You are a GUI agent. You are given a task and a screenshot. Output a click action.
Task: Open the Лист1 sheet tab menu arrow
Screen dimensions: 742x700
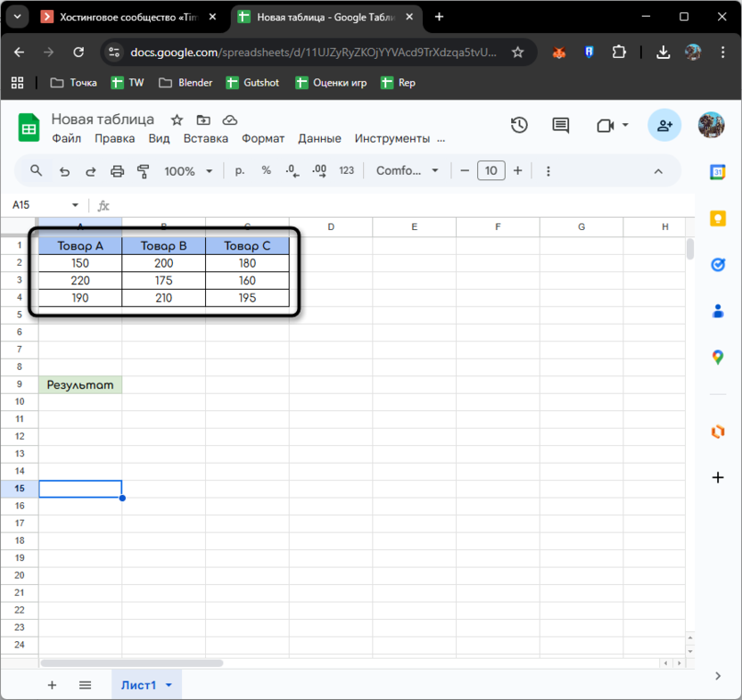(168, 685)
